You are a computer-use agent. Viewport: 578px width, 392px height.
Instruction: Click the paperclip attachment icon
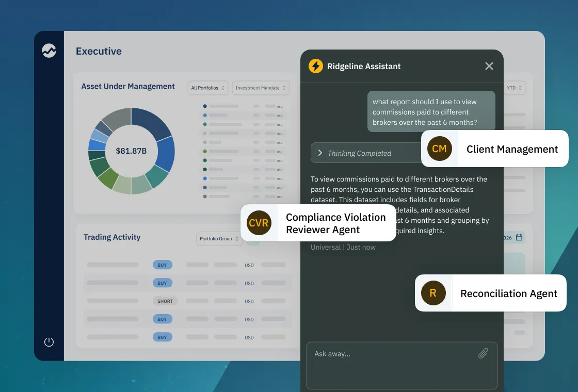click(x=483, y=353)
